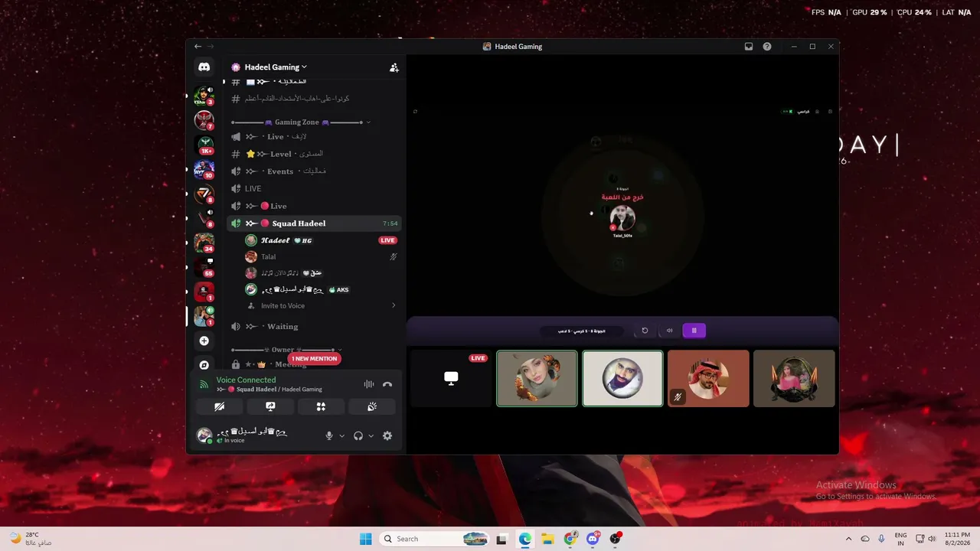
Task: Open the server icon with badge 3
Action: [x=204, y=96]
